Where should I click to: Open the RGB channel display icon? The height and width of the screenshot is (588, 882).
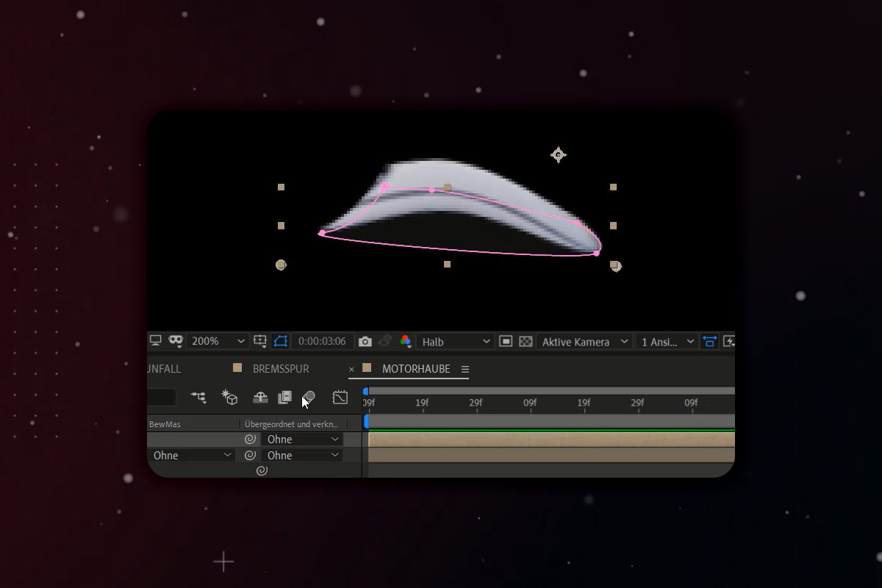405,341
